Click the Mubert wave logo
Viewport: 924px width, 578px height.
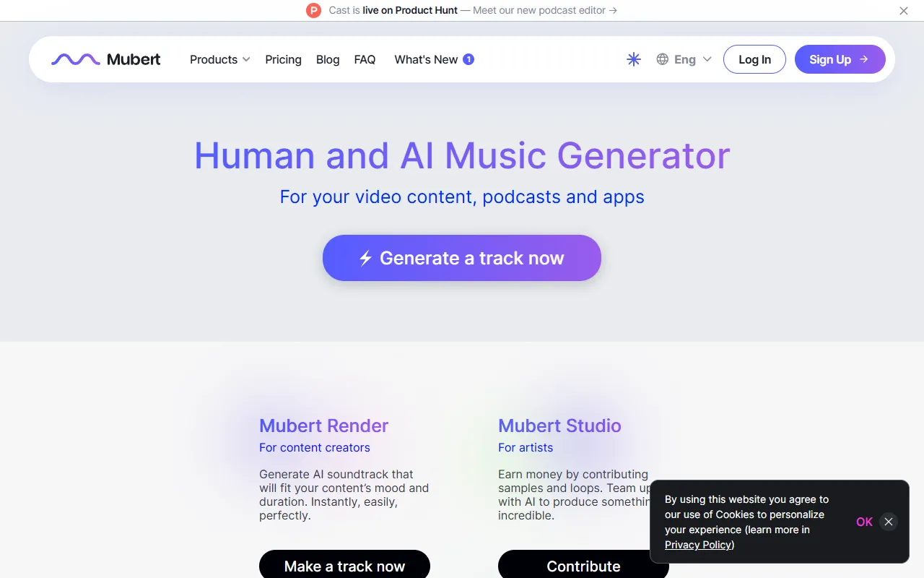tap(106, 59)
